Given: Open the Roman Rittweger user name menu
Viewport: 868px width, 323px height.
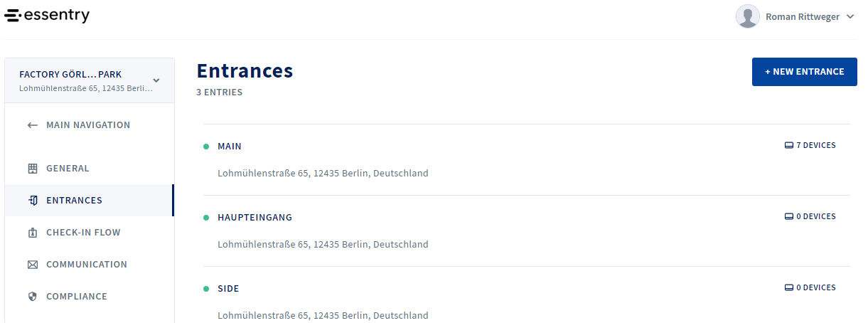Looking at the screenshot, I should click(802, 17).
